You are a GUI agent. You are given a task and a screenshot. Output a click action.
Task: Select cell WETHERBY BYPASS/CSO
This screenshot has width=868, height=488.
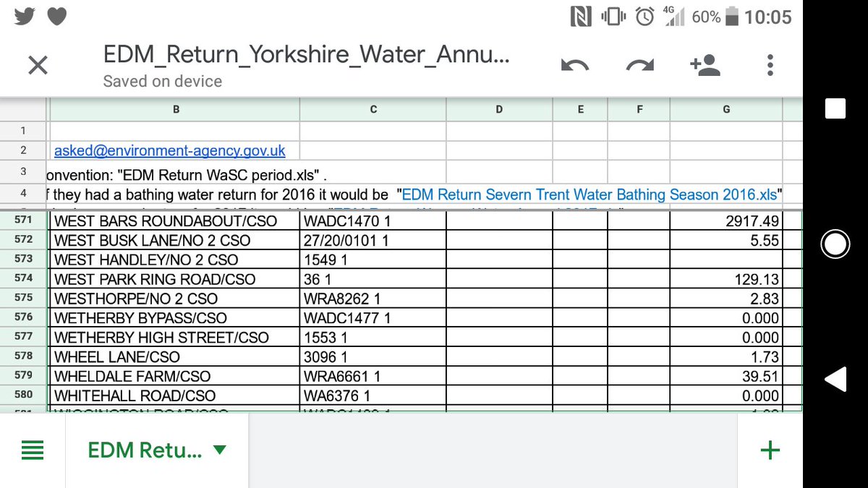tap(174, 318)
